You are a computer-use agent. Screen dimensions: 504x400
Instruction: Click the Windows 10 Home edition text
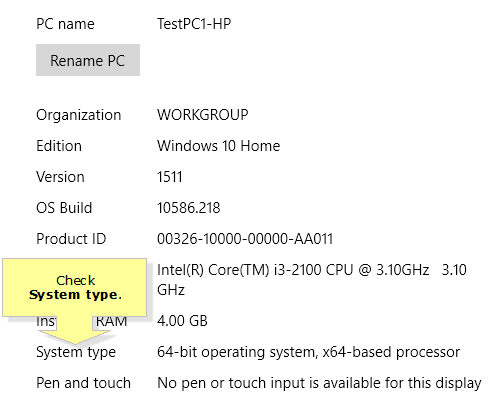pyautogui.click(x=219, y=146)
